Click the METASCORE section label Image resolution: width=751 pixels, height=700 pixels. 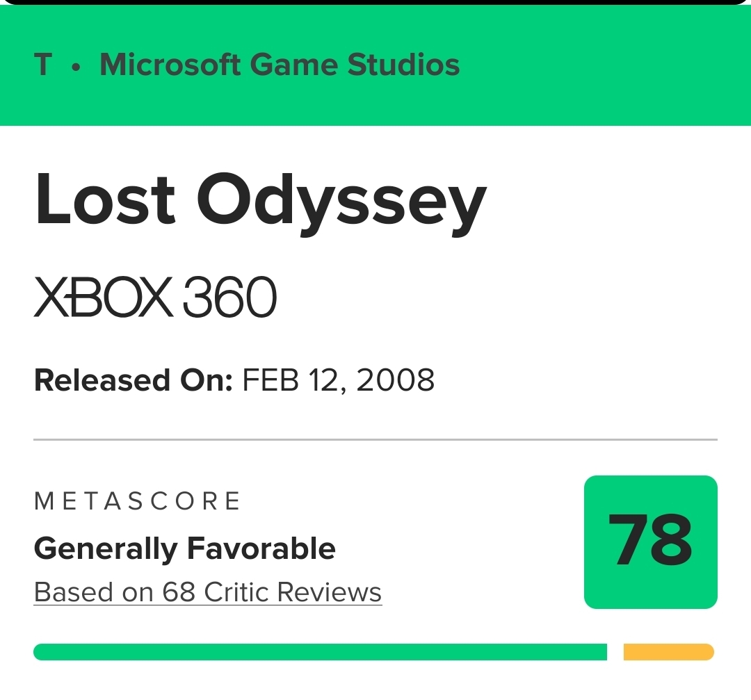(x=137, y=500)
